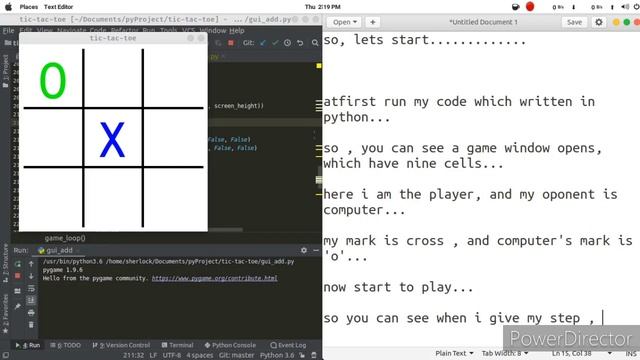Open the Run tool window tab
The image size is (640, 360).
[x=28, y=345]
